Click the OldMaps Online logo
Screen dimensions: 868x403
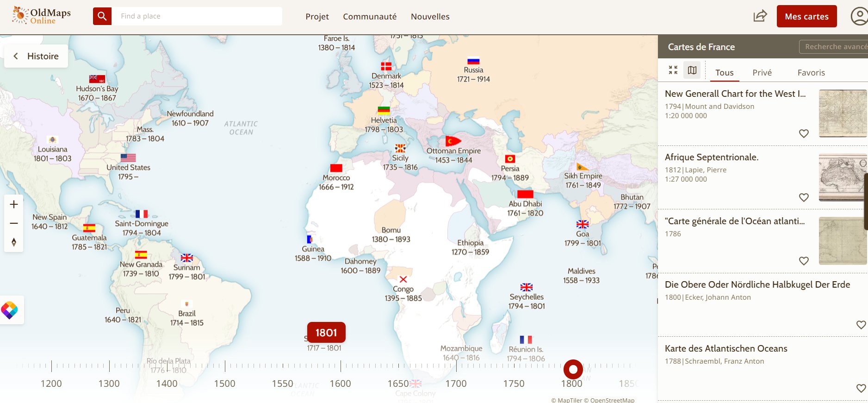pos(41,15)
